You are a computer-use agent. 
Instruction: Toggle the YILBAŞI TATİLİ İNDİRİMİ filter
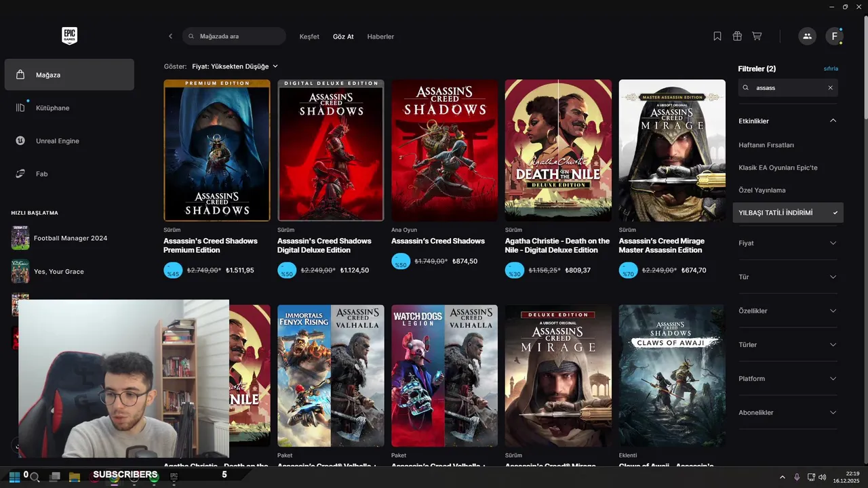tap(788, 213)
